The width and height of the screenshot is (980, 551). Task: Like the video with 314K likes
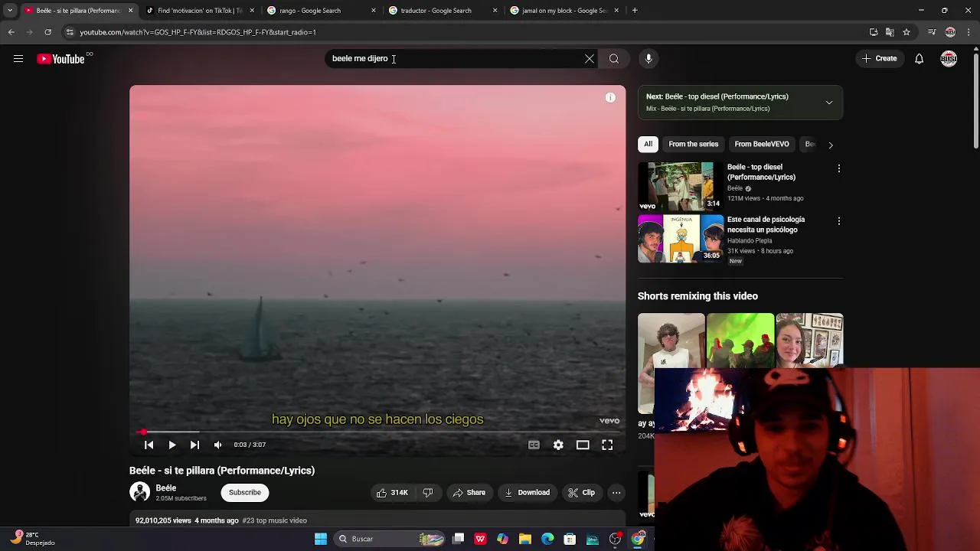pyautogui.click(x=392, y=493)
